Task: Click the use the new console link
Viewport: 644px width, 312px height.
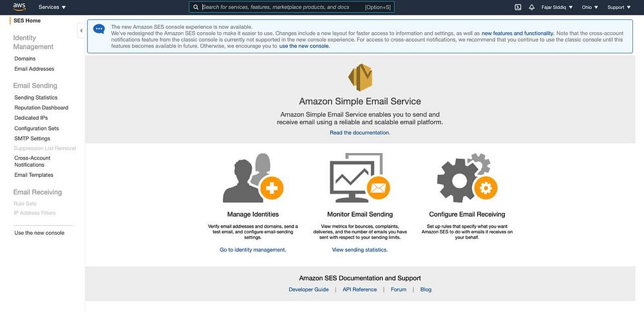Action: click(305, 46)
